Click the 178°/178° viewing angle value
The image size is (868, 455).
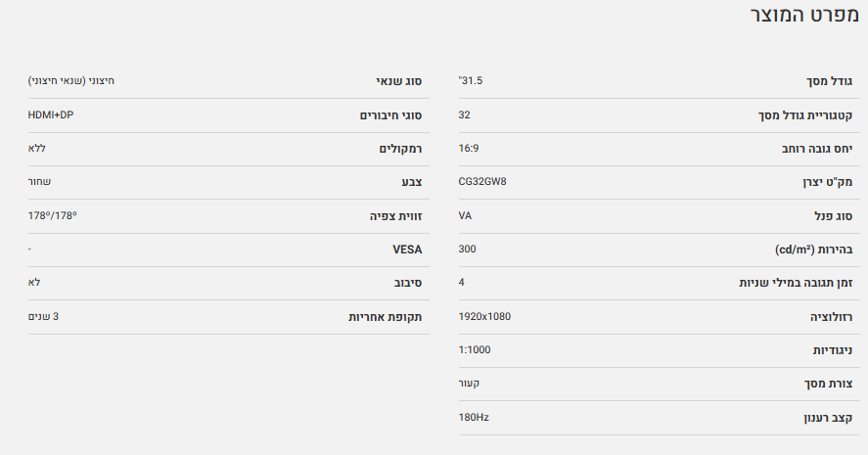52,215
